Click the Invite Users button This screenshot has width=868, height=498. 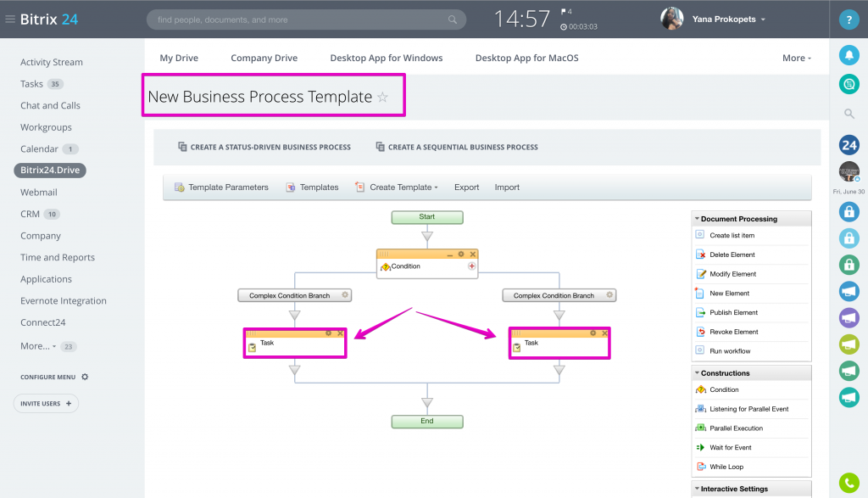(46, 403)
